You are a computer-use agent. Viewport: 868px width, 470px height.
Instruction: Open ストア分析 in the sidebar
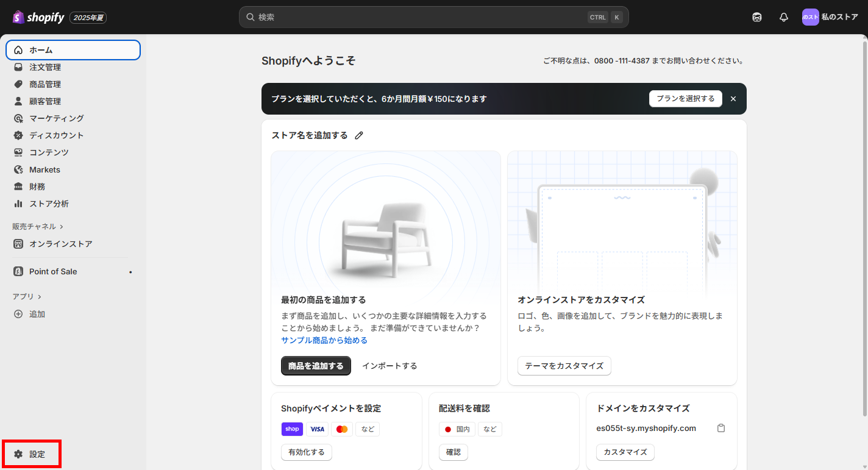point(49,204)
